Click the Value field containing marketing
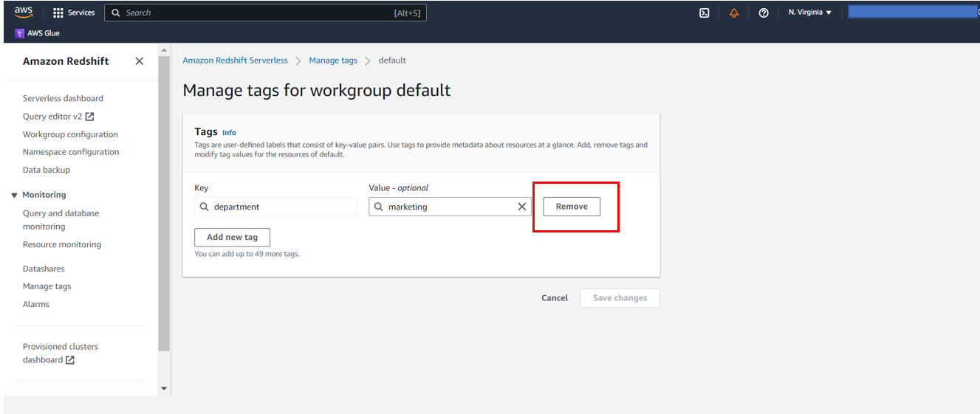 pos(450,207)
